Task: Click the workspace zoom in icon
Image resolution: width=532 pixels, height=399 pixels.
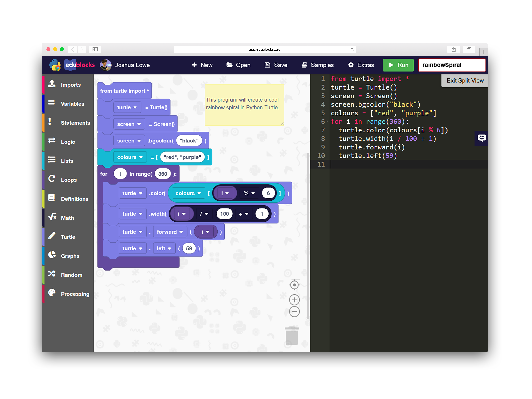Action: pyautogui.click(x=294, y=300)
